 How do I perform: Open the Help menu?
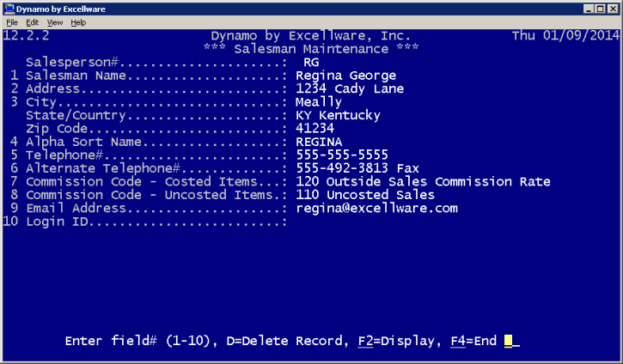78,22
